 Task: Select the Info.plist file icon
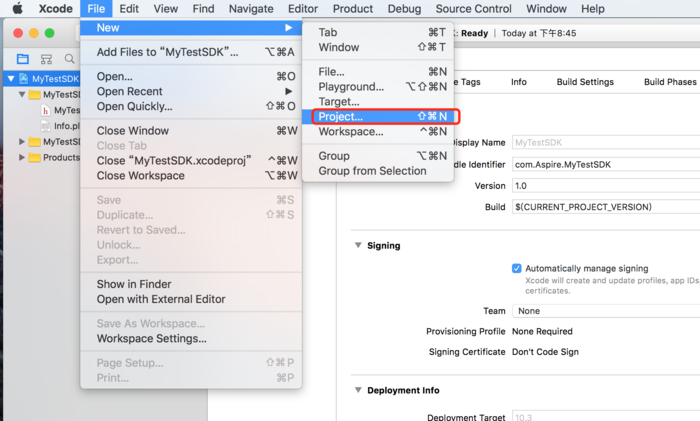pyautogui.click(x=45, y=126)
